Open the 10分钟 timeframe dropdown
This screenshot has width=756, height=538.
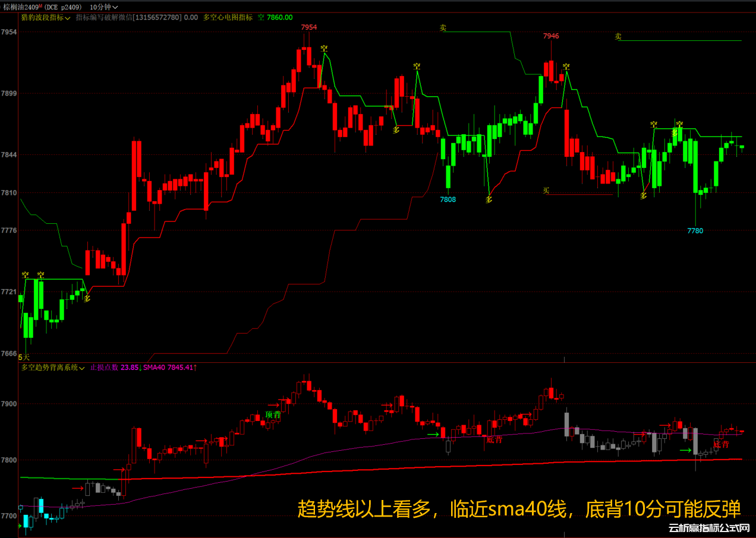(x=103, y=7)
